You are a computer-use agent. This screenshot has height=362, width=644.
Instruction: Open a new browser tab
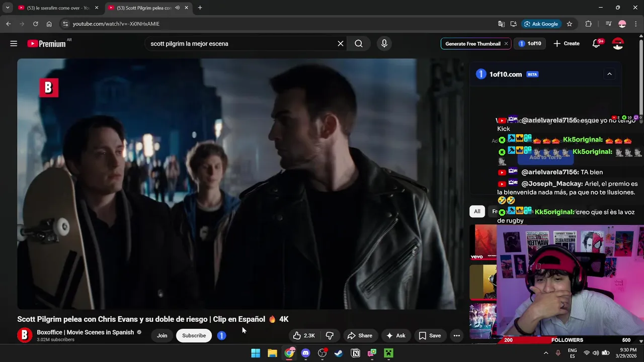200,8
